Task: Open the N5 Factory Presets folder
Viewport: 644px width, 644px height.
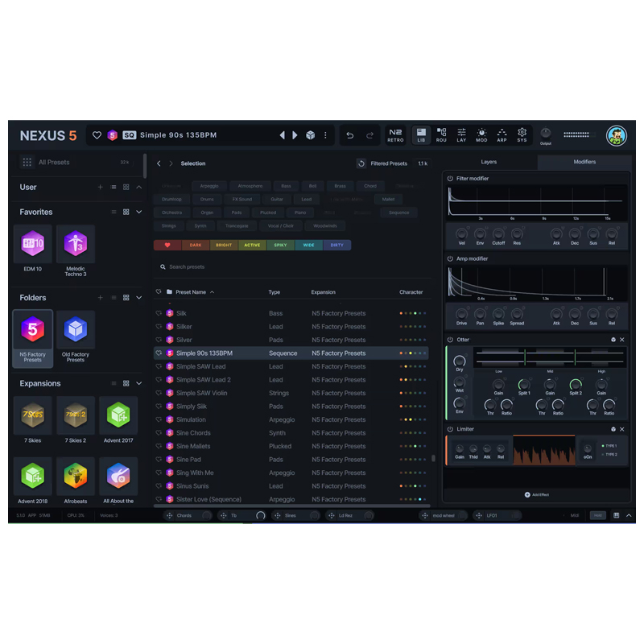Action: point(33,338)
